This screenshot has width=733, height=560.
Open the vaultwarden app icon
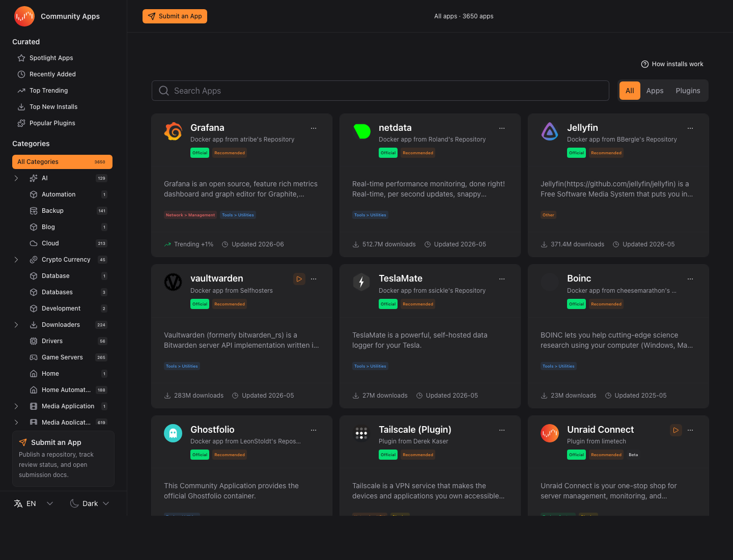pos(173,282)
